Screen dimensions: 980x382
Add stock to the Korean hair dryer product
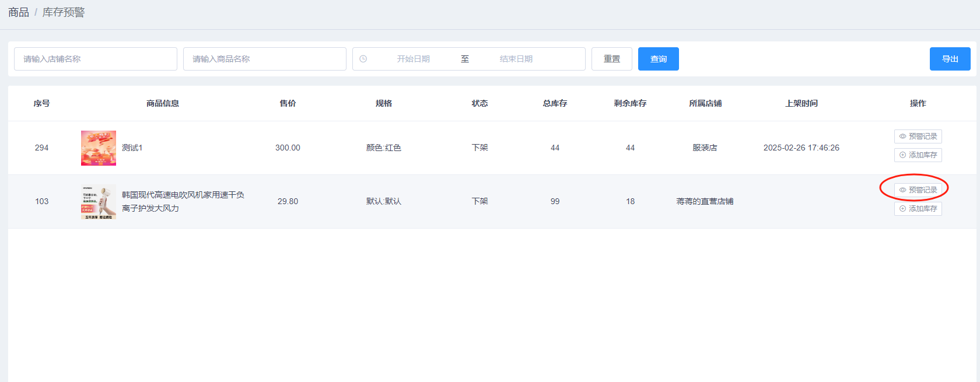(x=918, y=209)
